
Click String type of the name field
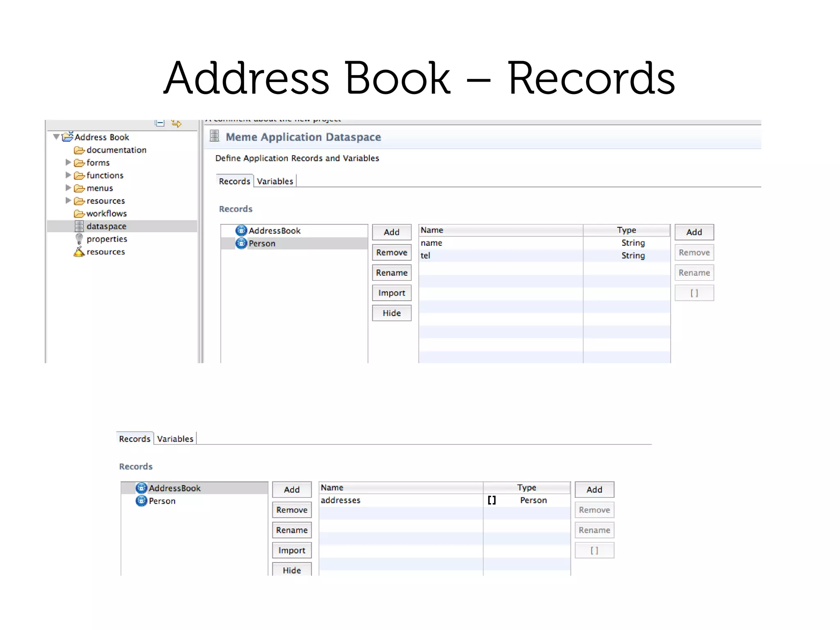coord(633,243)
